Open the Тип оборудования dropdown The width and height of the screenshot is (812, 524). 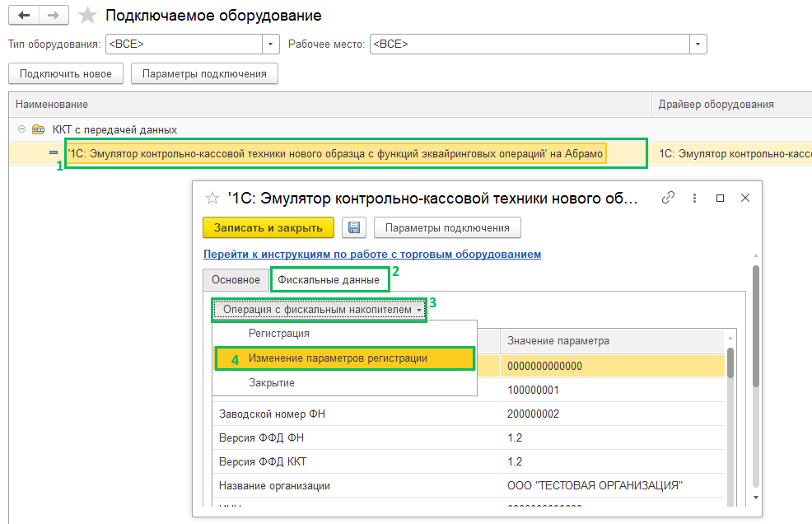271,44
